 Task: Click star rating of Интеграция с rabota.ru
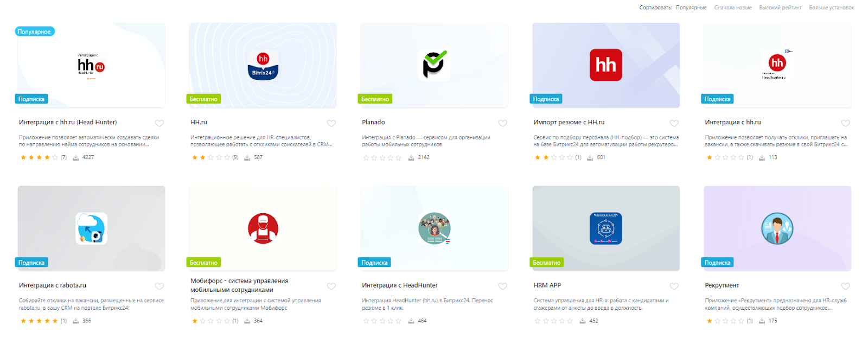(x=39, y=321)
